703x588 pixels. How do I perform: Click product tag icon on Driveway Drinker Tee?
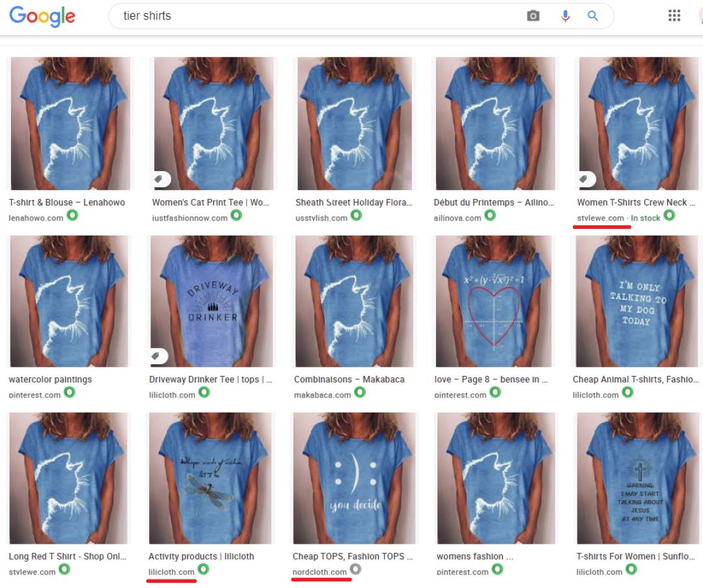[157, 356]
